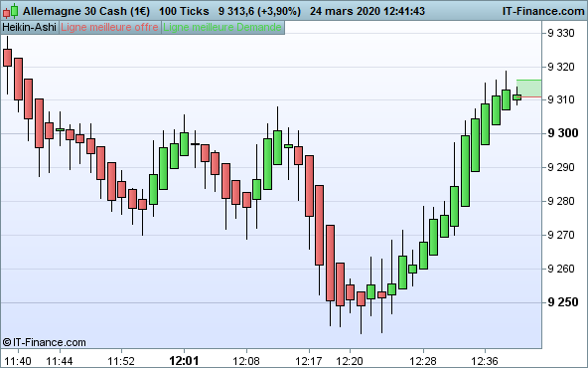Click the last small green candle
The width and height of the screenshot is (588, 368).
516,97
